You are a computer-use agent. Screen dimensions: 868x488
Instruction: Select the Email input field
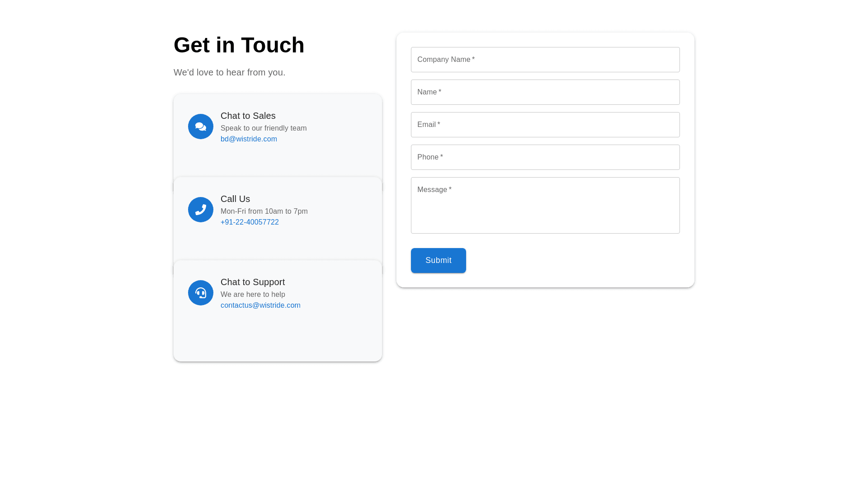coord(545,125)
